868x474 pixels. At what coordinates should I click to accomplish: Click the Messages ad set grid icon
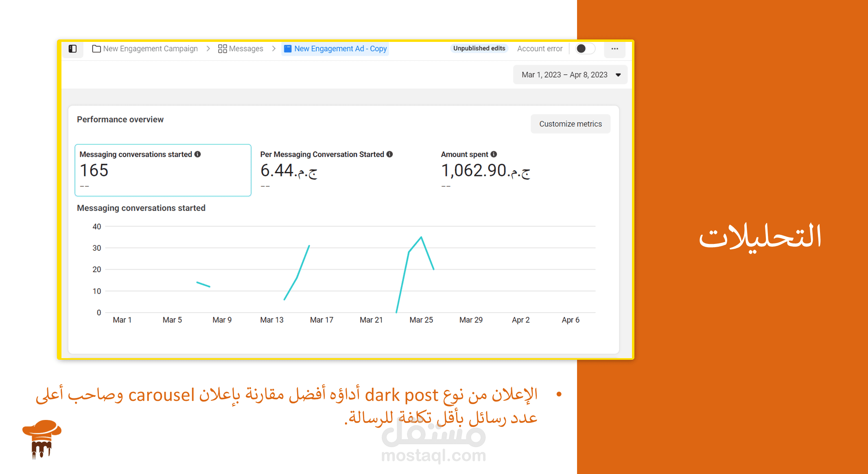222,49
